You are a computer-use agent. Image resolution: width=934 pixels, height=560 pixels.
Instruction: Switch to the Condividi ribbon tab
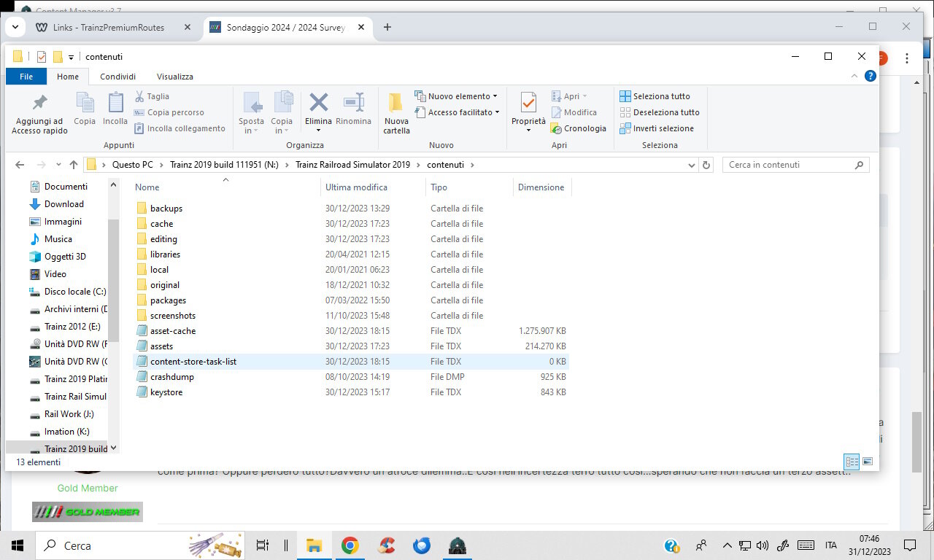coord(117,76)
